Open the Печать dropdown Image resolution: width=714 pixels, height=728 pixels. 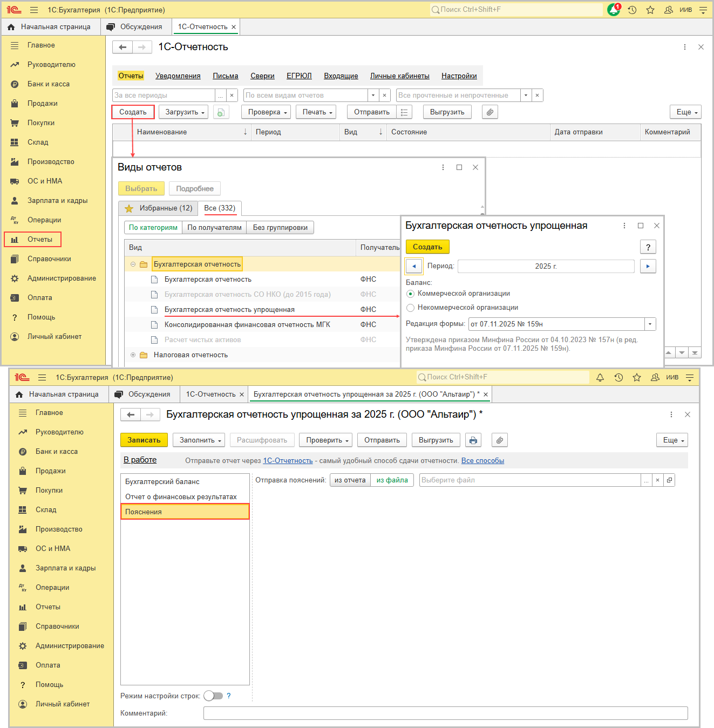pyautogui.click(x=316, y=112)
